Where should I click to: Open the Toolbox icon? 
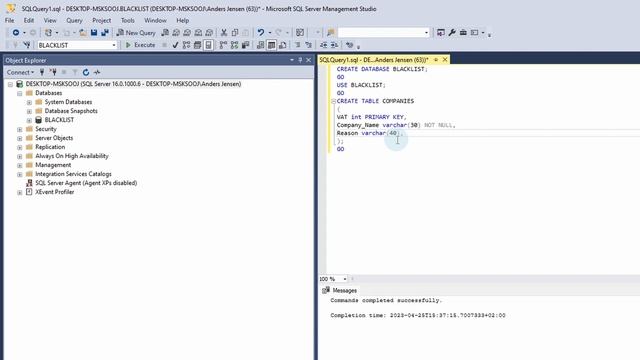click(463, 33)
